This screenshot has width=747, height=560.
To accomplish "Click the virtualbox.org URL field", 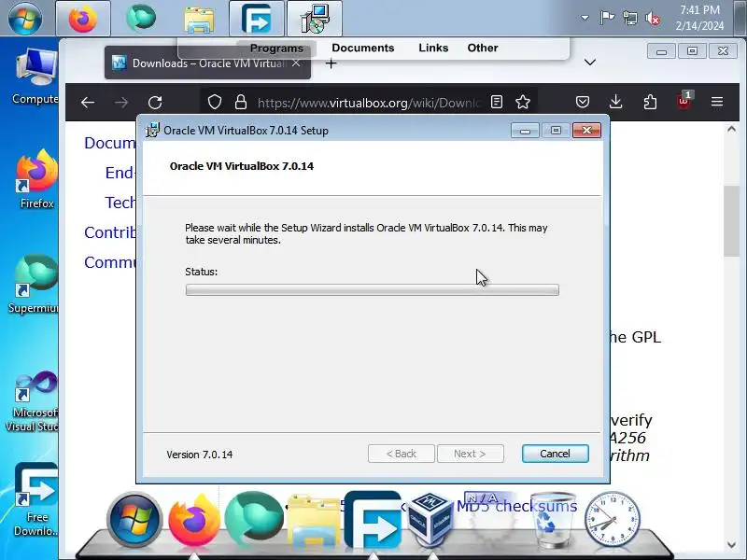I will 369,103.
